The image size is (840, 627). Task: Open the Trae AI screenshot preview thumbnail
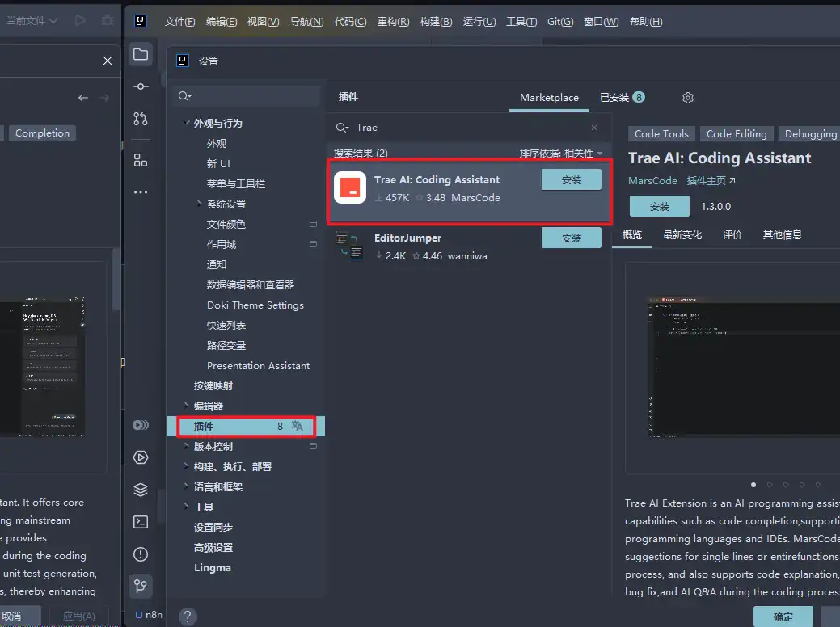click(x=744, y=367)
